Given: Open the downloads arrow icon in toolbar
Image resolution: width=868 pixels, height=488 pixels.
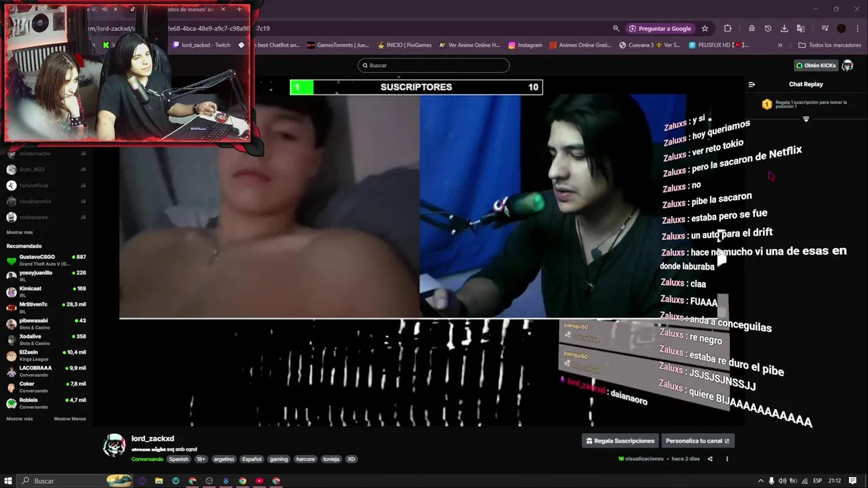Looking at the screenshot, I should (x=784, y=28).
